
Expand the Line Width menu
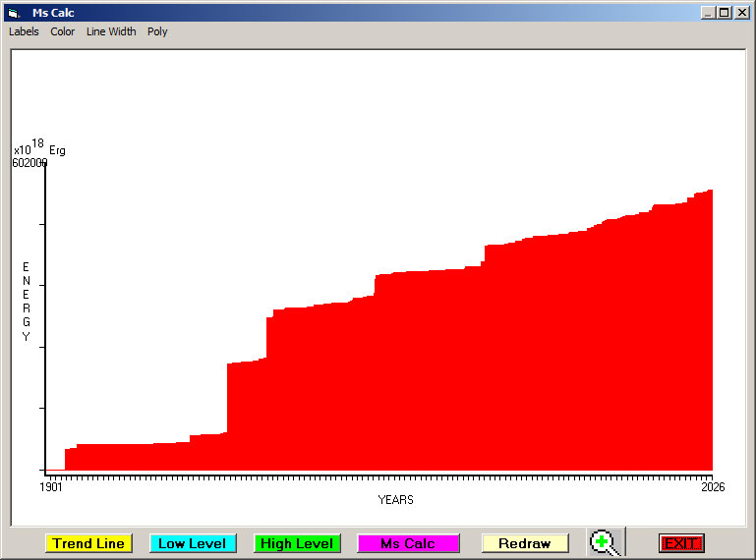click(111, 31)
